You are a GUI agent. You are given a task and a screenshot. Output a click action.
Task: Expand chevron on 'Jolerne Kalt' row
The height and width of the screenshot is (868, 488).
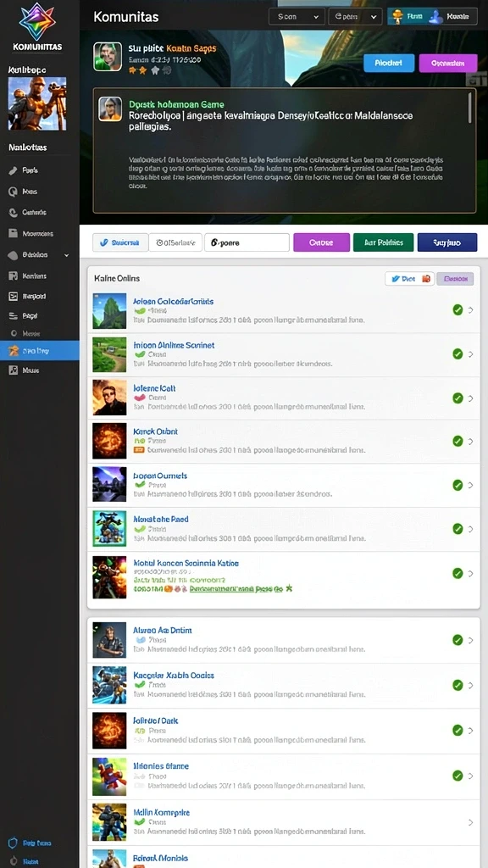click(471, 398)
